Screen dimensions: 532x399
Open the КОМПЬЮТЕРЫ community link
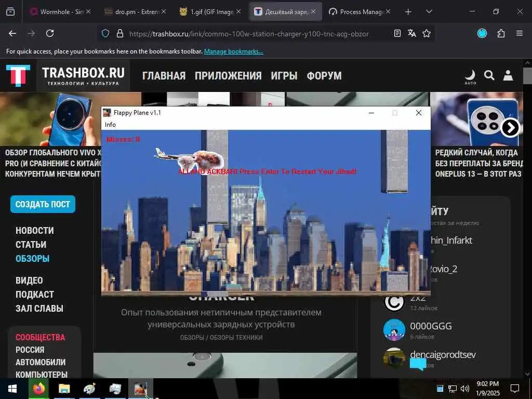tap(42, 374)
